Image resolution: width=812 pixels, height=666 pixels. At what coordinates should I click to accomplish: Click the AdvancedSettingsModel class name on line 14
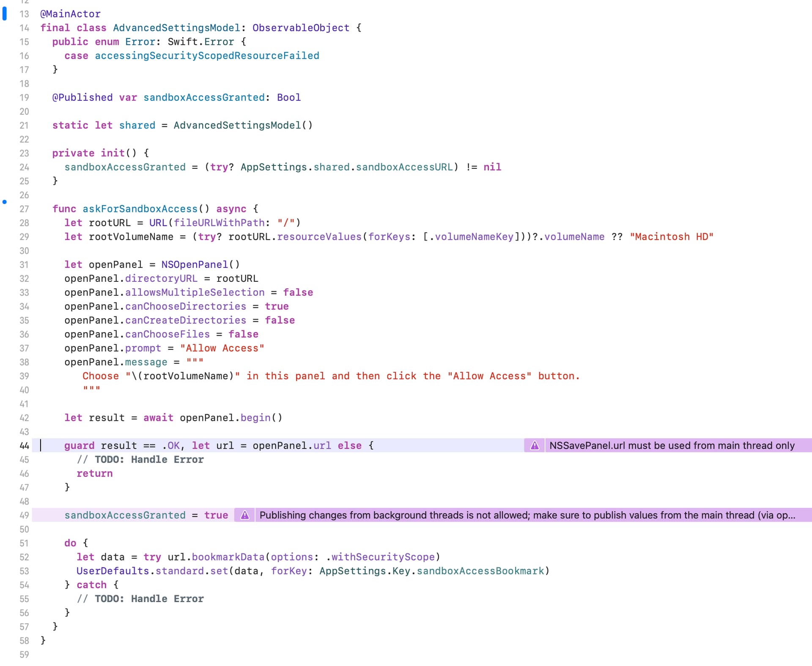point(176,28)
